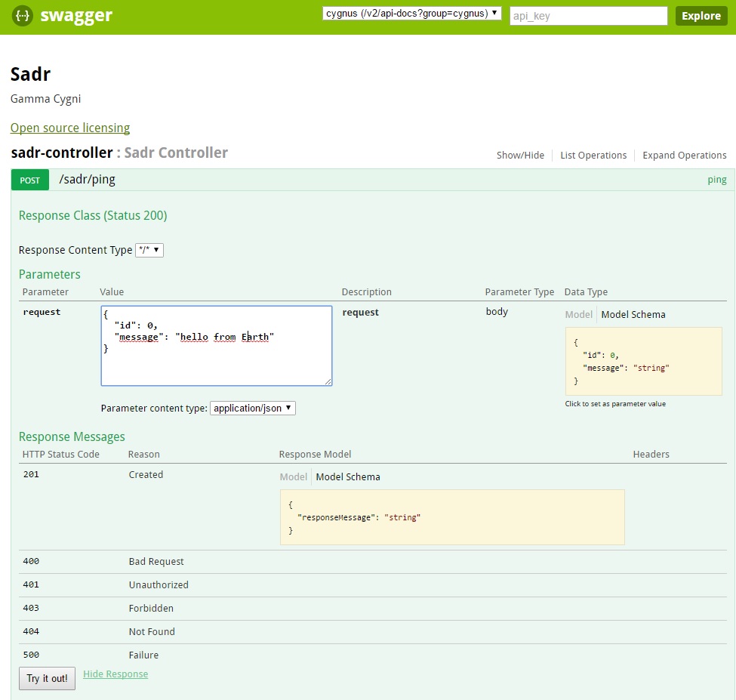Click the 201 status code cell
Image resolution: width=736 pixels, height=700 pixels.
coord(31,474)
